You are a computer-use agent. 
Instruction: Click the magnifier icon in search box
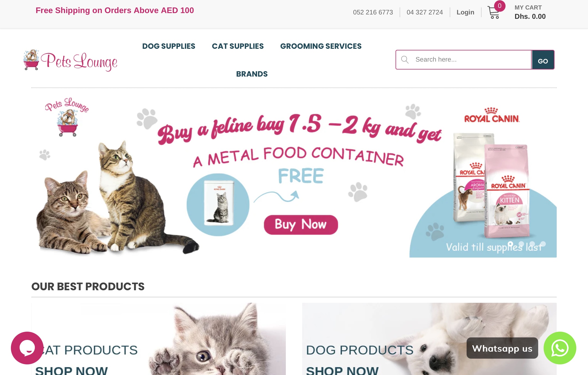pyautogui.click(x=405, y=60)
